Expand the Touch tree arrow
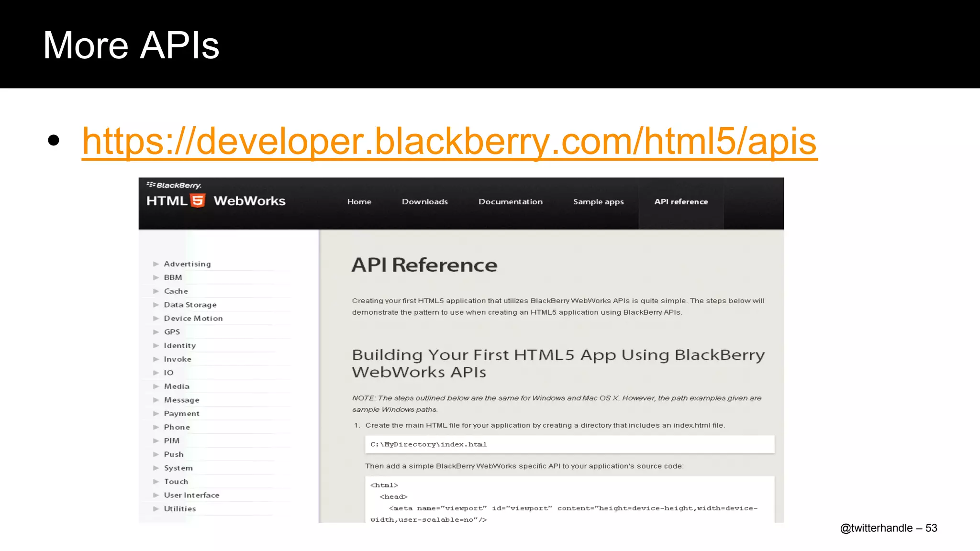This screenshot has height=551, width=980. (x=156, y=482)
